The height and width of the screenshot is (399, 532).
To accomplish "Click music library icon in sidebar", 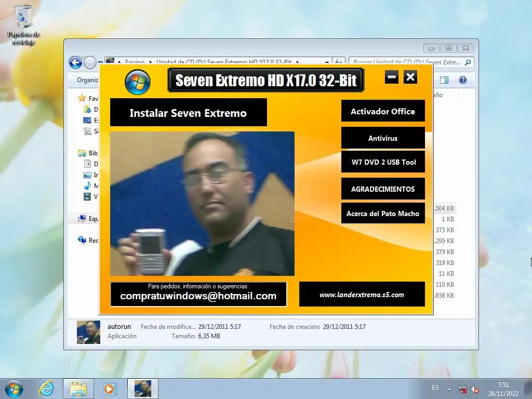I will tap(87, 185).
